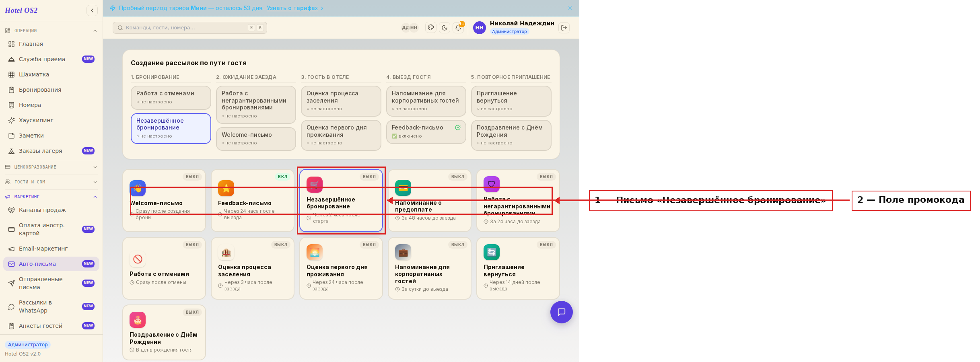
Task: Open Заметки in sidebar
Action: (x=51, y=136)
